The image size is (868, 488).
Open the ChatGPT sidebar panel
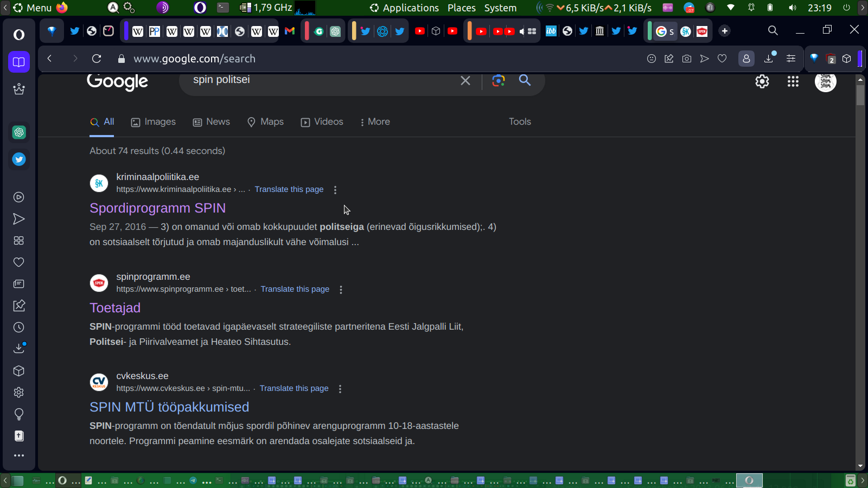(19, 132)
